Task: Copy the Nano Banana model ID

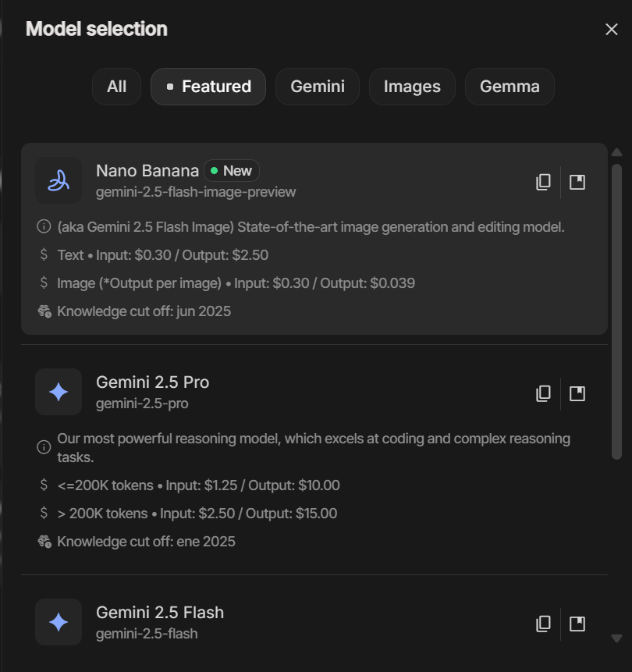Action: 543,182
